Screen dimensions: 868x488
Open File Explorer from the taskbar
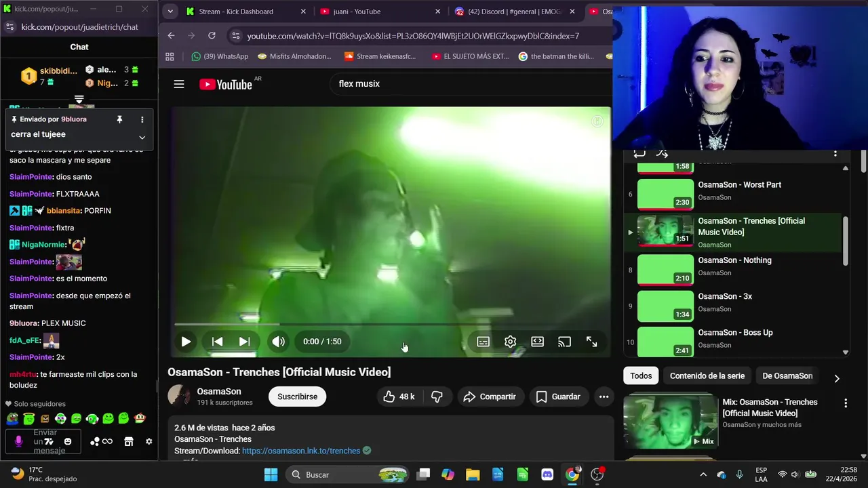(x=473, y=474)
